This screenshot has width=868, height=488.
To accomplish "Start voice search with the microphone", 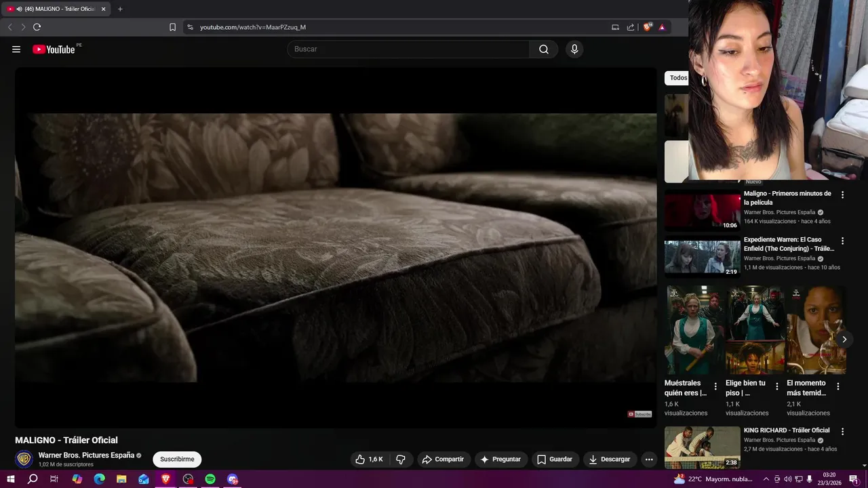I will pyautogui.click(x=574, y=49).
